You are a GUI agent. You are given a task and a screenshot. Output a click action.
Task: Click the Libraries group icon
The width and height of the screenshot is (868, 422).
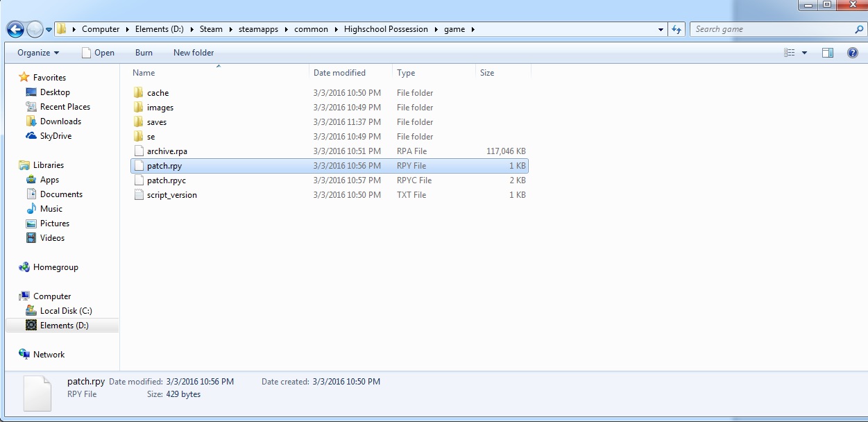[x=24, y=164]
